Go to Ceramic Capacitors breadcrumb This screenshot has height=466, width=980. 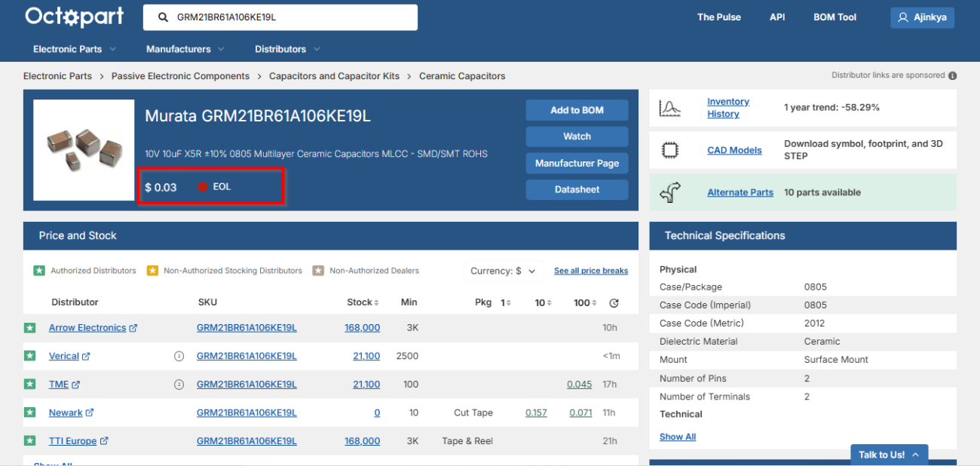[462, 76]
